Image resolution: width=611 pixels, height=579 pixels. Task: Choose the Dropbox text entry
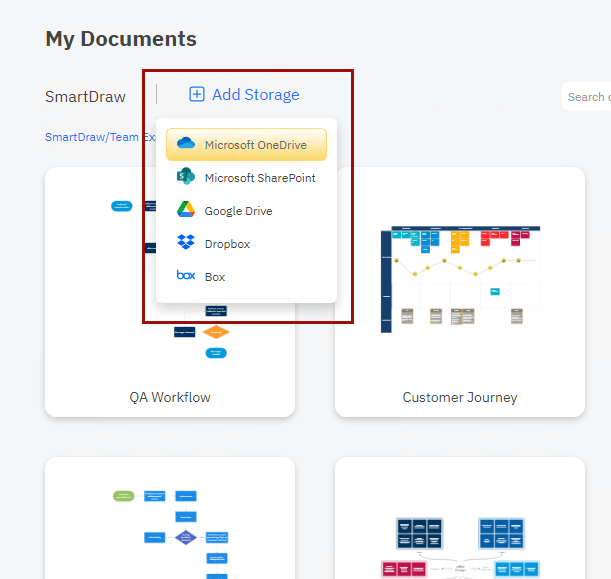click(227, 244)
